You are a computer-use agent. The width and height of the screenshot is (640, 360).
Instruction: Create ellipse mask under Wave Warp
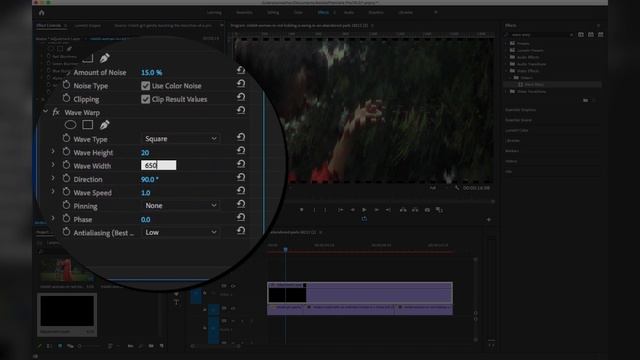click(70, 125)
